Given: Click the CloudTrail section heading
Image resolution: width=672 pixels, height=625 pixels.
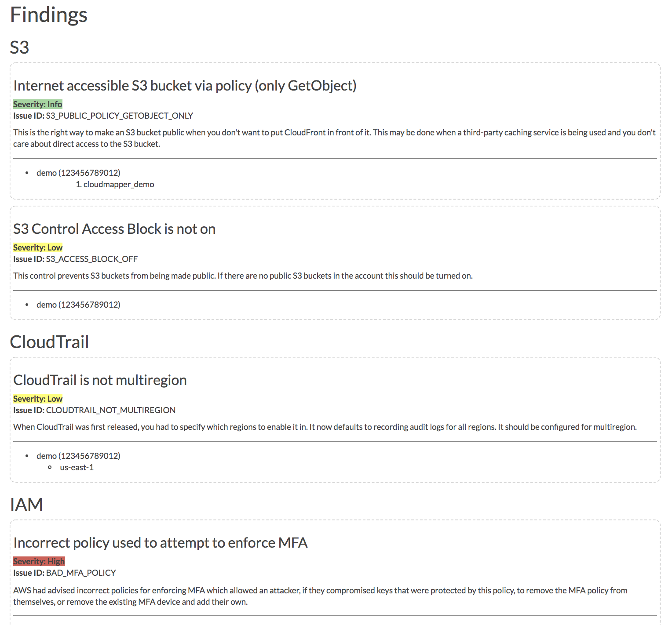Looking at the screenshot, I should [x=50, y=342].
